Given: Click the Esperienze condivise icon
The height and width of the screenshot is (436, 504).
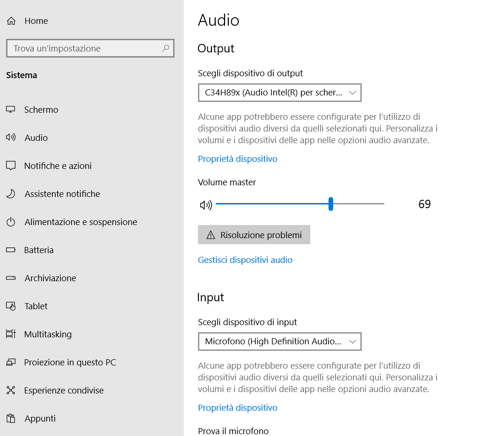Looking at the screenshot, I should point(12,390).
